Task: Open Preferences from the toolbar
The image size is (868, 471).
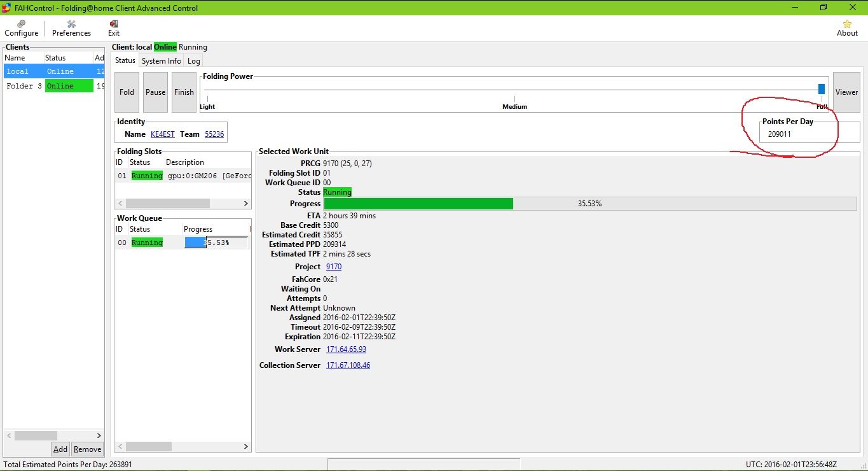Action: pyautogui.click(x=71, y=24)
